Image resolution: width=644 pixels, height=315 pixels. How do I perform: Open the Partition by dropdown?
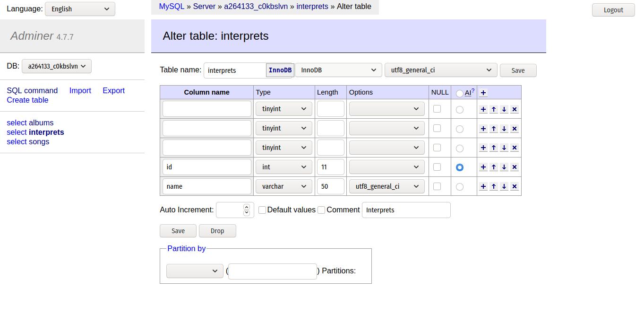click(x=194, y=271)
